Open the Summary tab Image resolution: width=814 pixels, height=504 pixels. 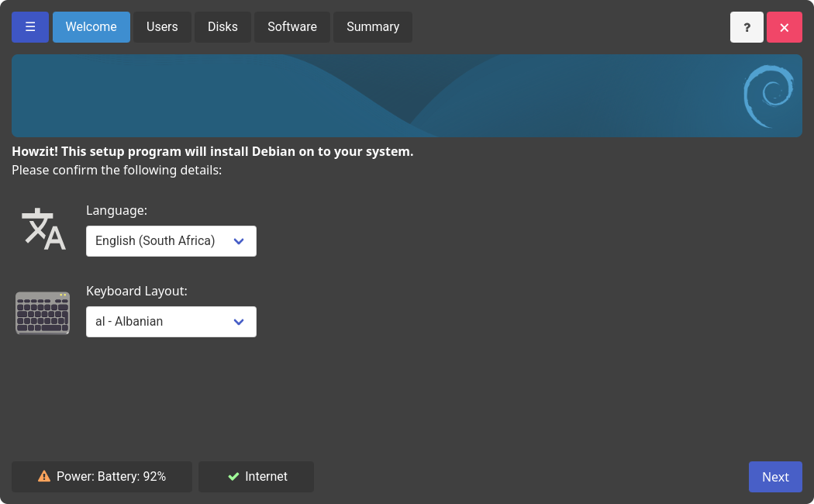click(x=373, y=27)
